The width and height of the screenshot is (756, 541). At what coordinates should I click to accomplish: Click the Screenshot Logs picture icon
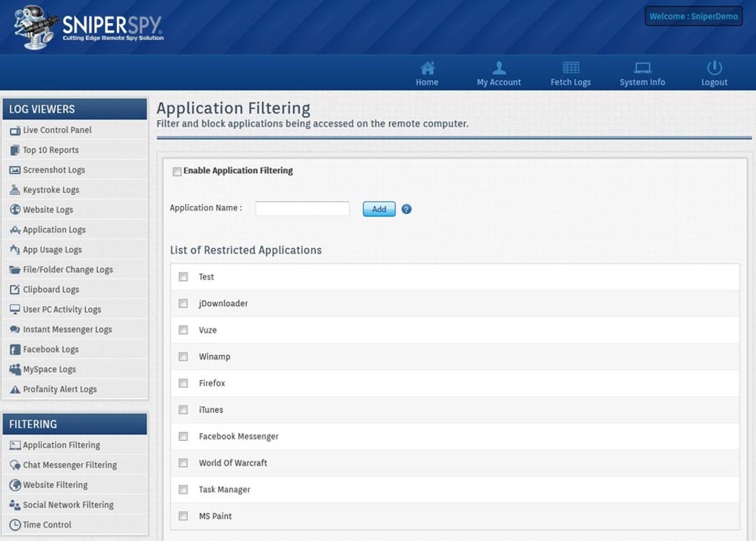[x=15, y=170]
